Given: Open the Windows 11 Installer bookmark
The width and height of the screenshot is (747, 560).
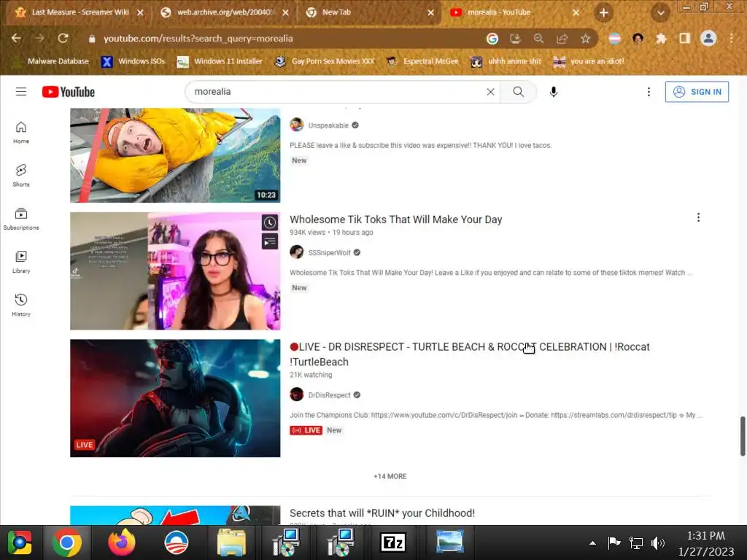Looking at the screenshot, I should coord(220,61).
